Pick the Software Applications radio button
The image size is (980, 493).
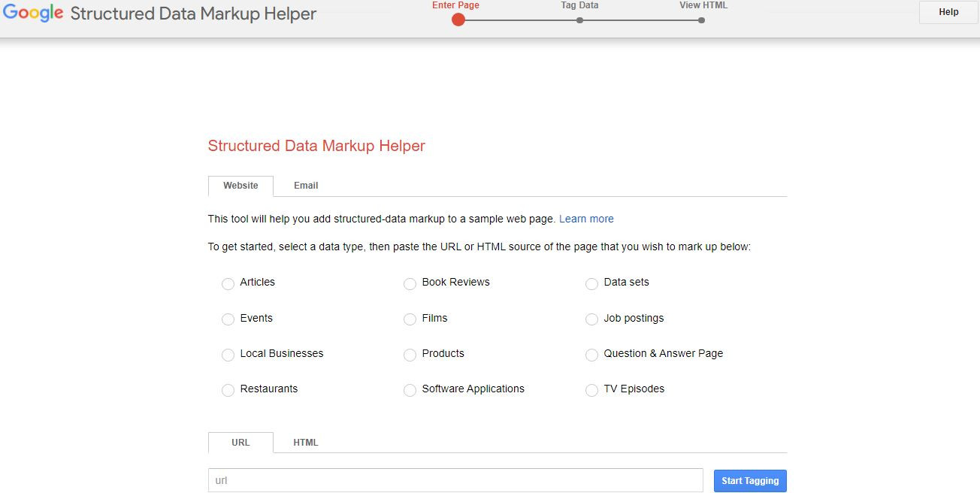[410, 390]
